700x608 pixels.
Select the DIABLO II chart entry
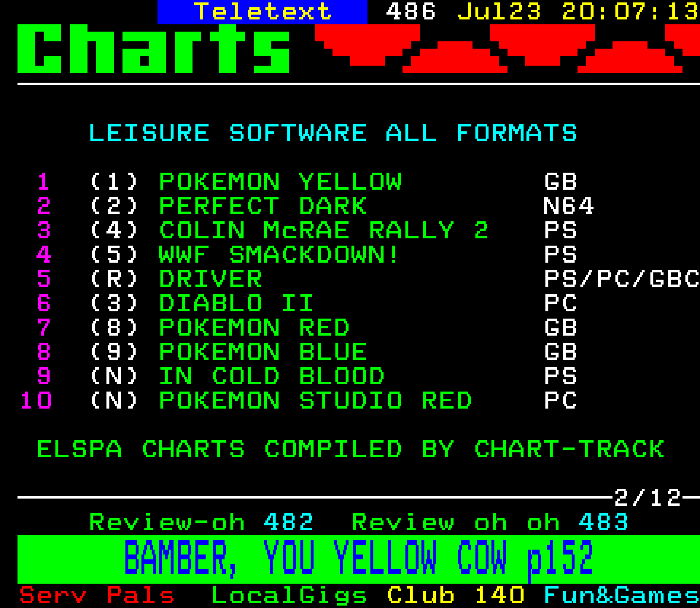[x=236, y=304]
